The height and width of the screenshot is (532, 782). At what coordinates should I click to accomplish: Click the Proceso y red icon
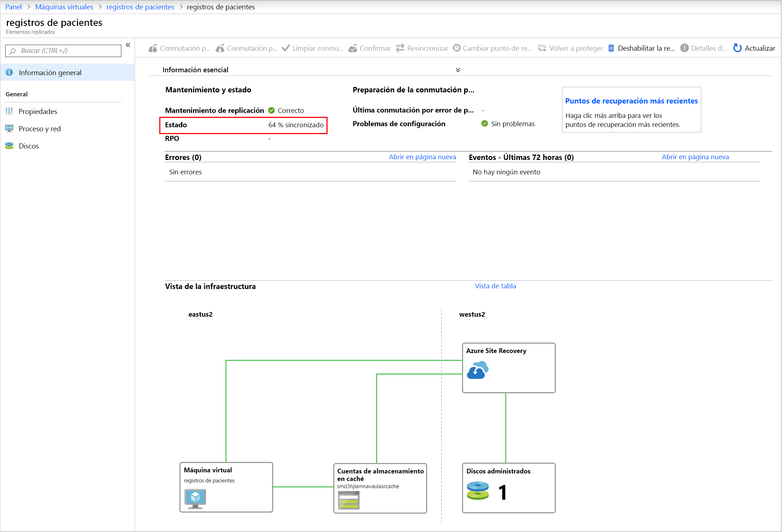tap(9, 128)
